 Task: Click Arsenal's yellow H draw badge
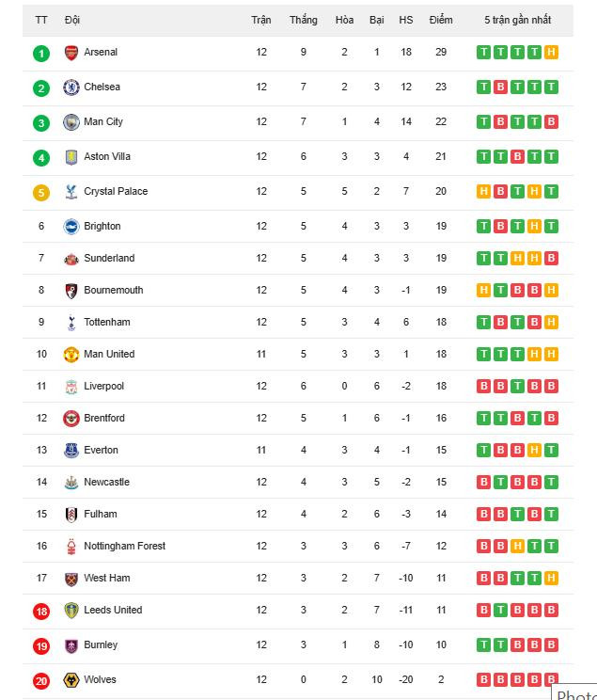[x=551, y=53]
